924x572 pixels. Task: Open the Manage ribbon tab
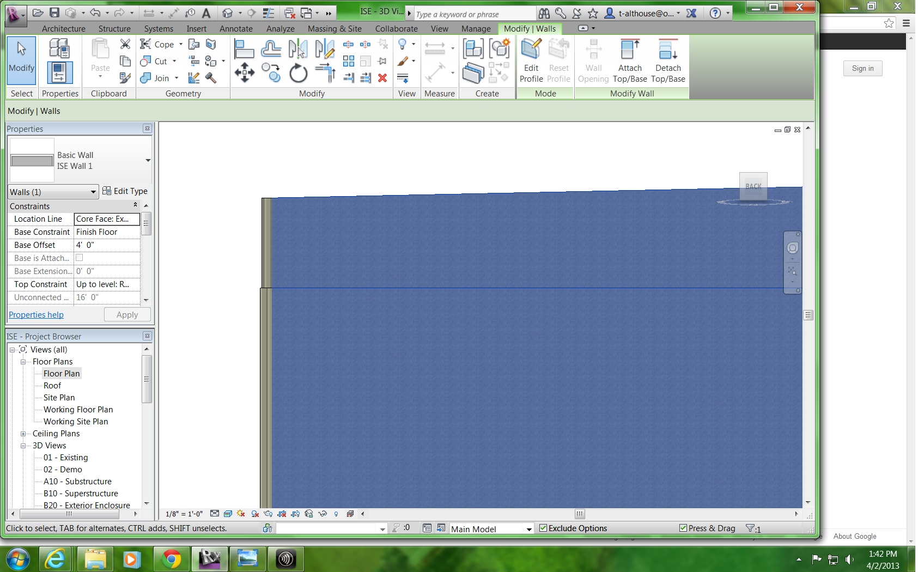tap(476, 29)
